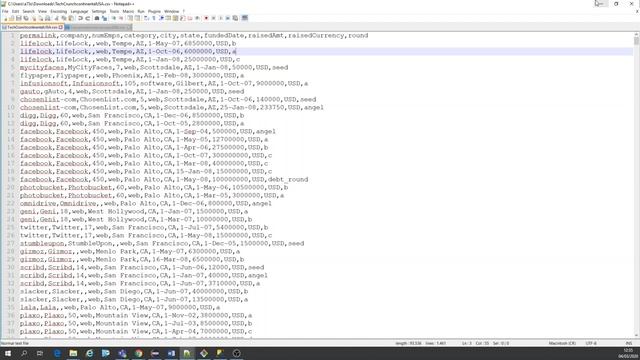Image resolution: width=640 pixels, height=360 pixels.
Task: Open the File menu
Action: [x=5, y=11]
